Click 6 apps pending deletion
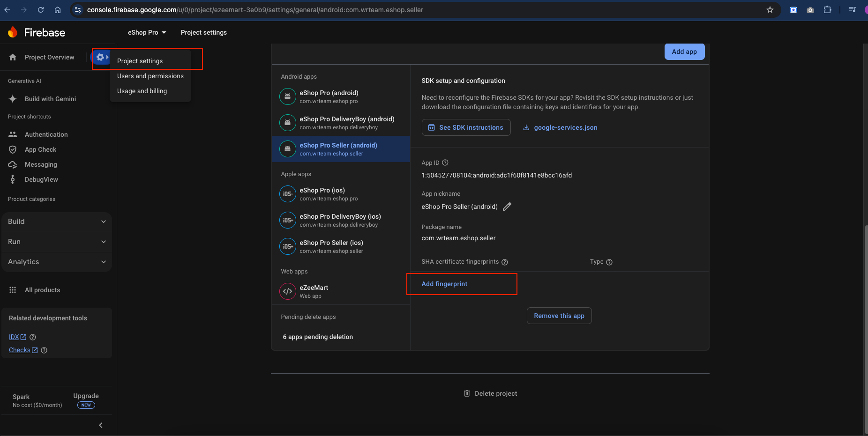 pos(318,337)
